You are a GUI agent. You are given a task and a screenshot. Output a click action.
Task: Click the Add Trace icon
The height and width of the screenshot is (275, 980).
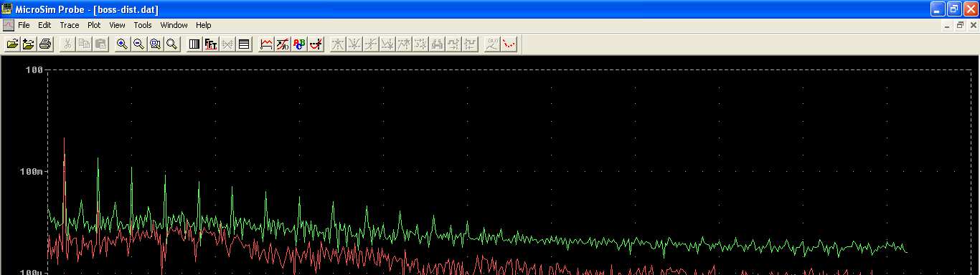tap(266, 44)
